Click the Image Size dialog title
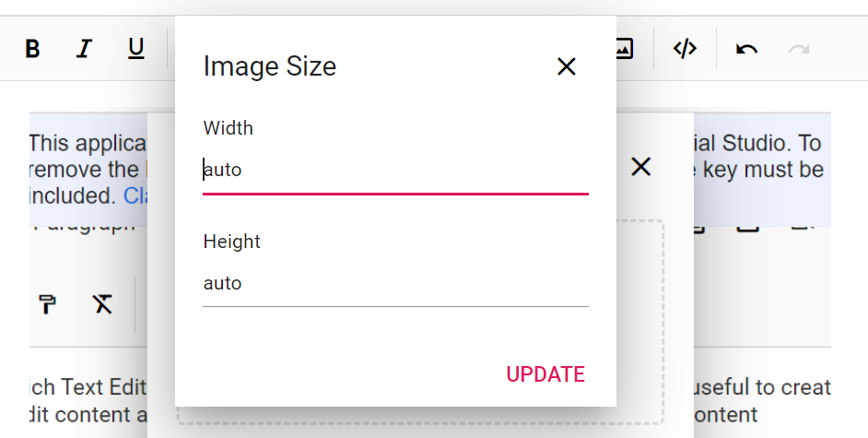Image resolution: width=868 pixels, height=438 pixels. (269, 66)
